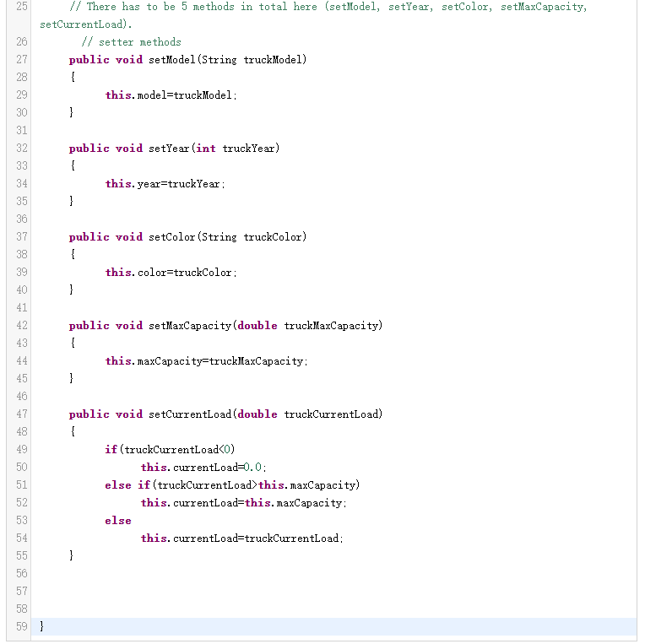Click the 'setYear(int truckYear)' method signature
The height and width of the screenshot is (644, 645).
pyautogui.click(x=214, y=148)
